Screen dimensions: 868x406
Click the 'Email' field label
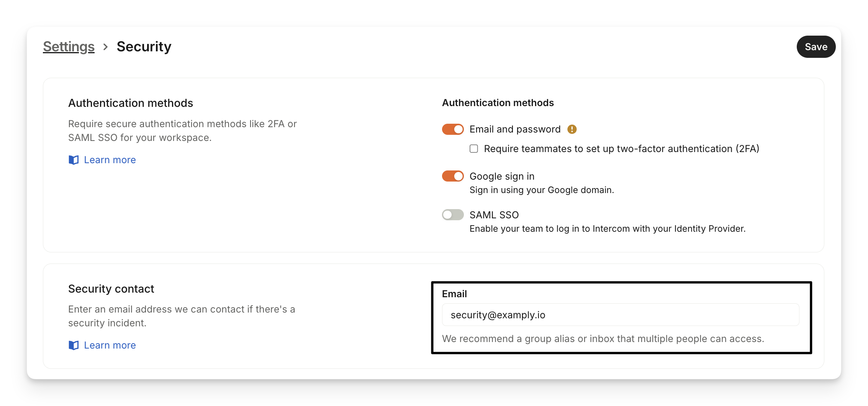pyautogui.click(x=454, y=294)
